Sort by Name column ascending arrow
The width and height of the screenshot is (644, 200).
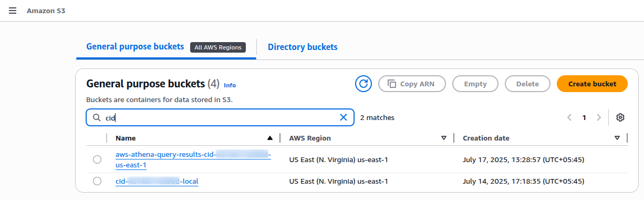pyautogui.click(x=270, y=138)
